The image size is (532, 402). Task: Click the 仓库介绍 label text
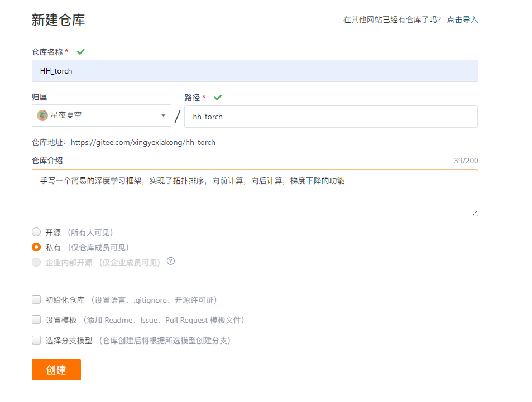(x=47, y=161)
